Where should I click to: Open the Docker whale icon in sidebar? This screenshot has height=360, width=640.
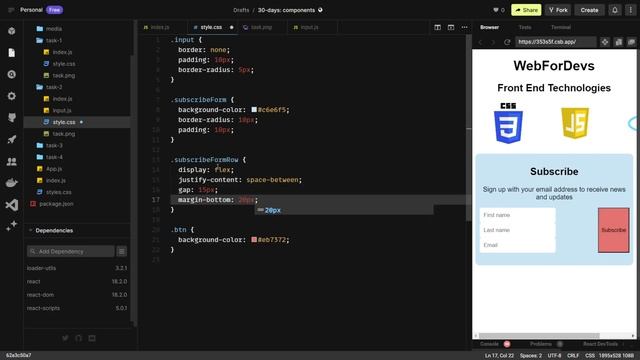[x=11, y=183]
